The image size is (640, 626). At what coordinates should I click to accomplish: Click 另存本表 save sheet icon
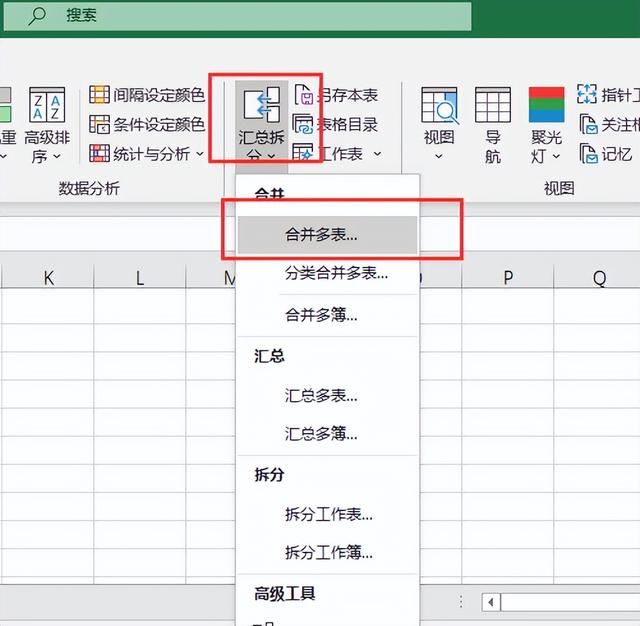tap(304, 95)
